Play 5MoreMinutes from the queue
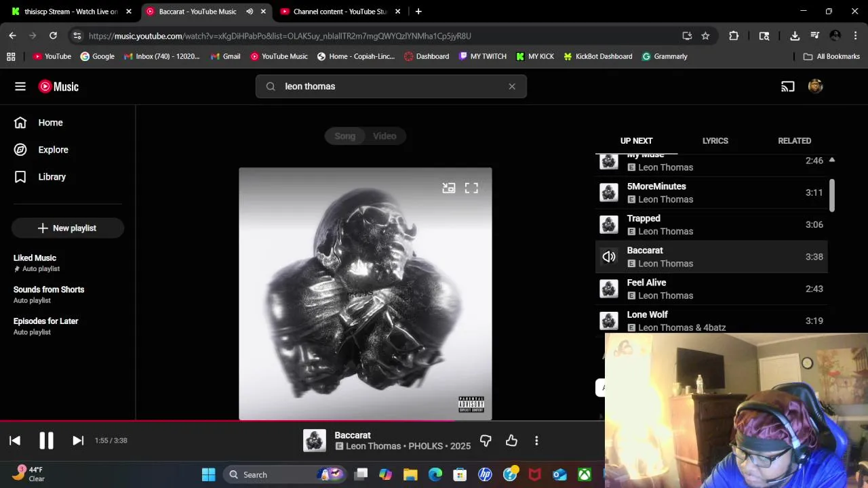 pyautogui.click(x=711, y=192)
